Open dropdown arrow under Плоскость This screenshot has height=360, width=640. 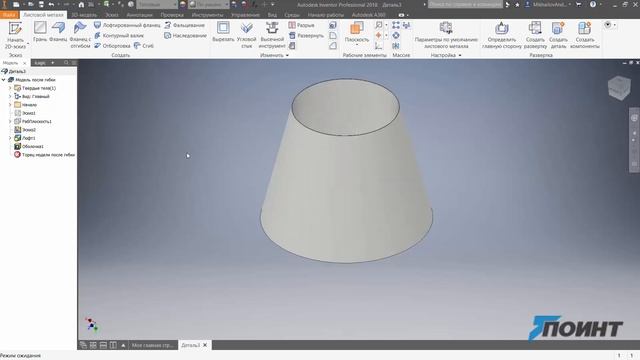[x=357, y=45]
